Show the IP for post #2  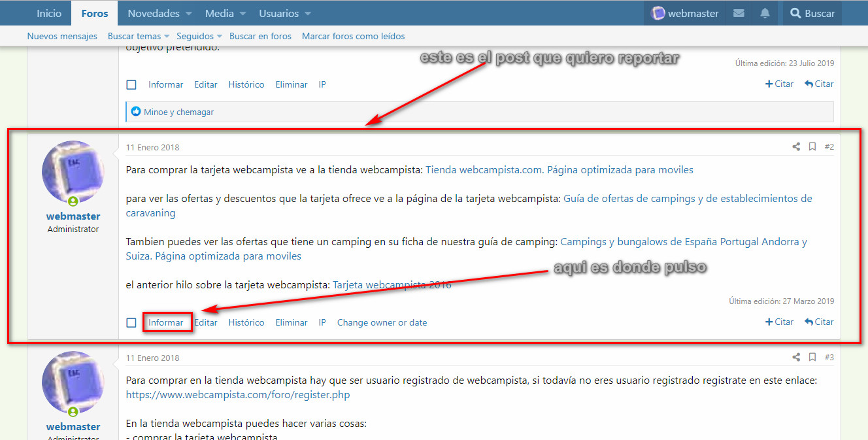[x=322, y=322]
